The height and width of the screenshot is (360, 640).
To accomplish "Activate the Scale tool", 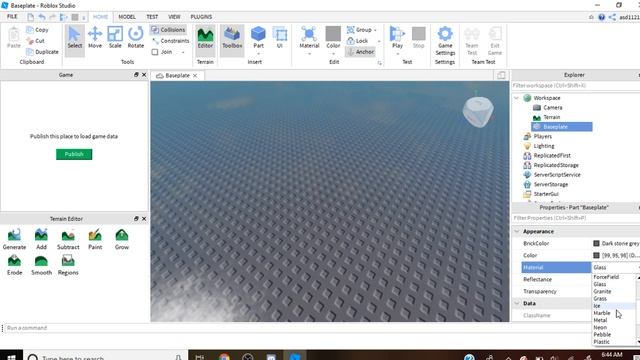I will pos(115,38).
